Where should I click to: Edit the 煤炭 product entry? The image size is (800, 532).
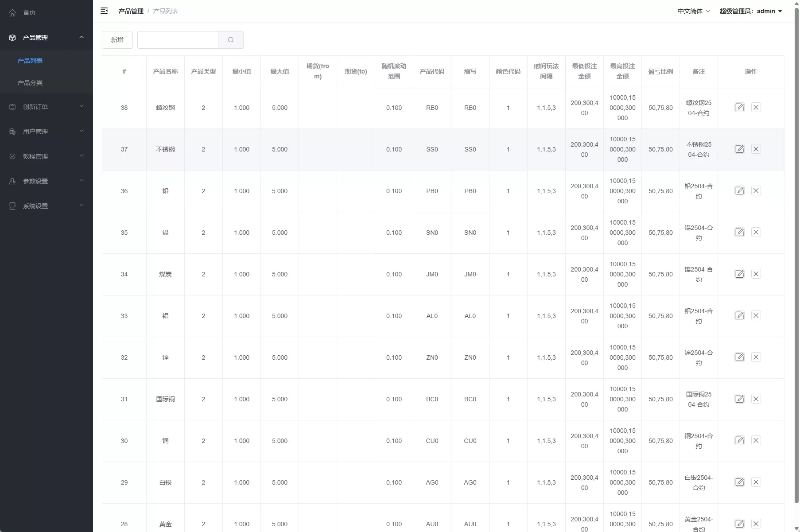click(x=739, y=274)
